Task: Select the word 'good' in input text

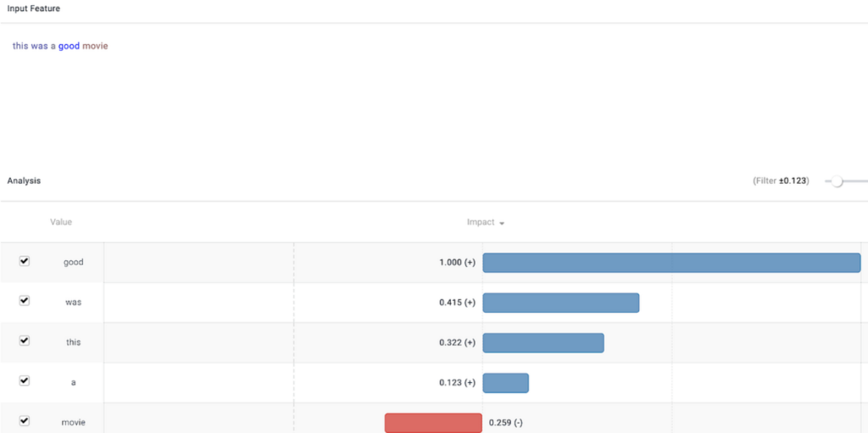Action: coord(70,46)
